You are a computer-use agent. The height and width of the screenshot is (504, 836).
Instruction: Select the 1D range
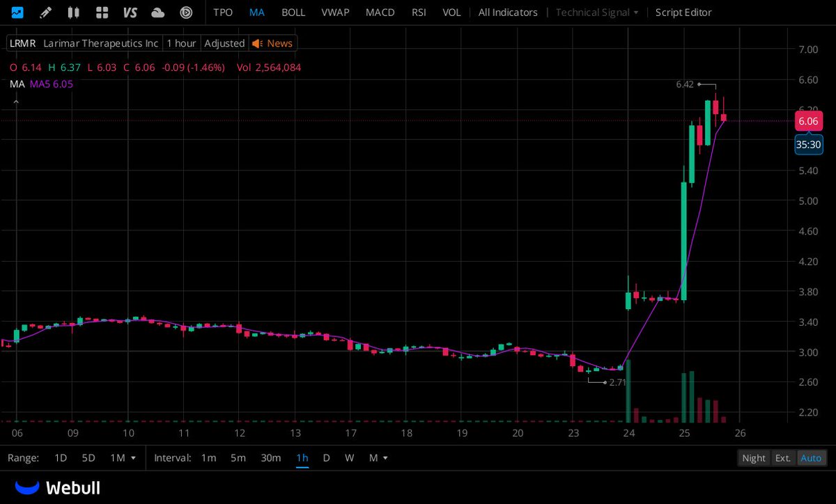[x=61, y=458]
